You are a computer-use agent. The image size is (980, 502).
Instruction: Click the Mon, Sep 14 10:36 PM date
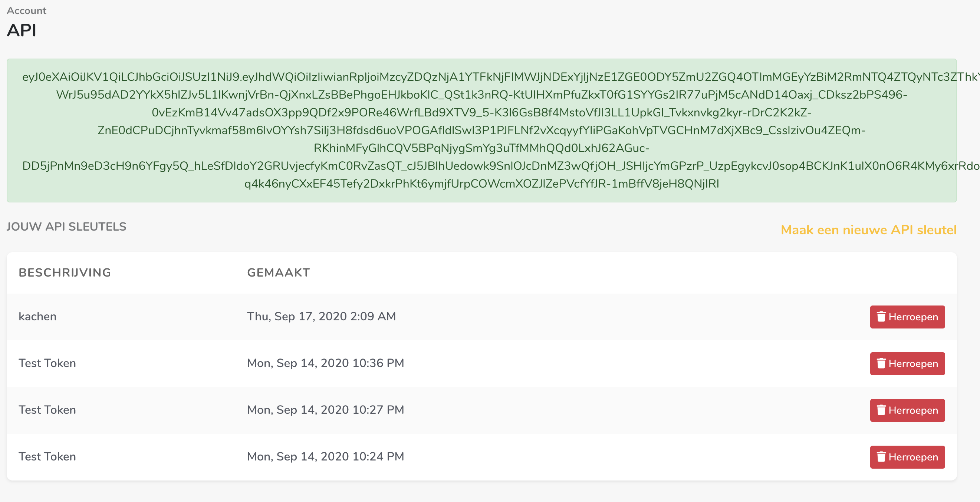325,363
